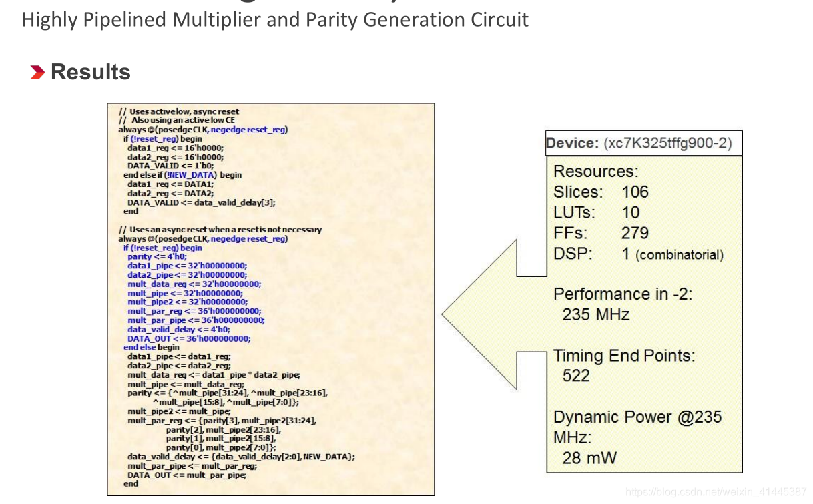This screenshot has height=504, width=813.
Task: Click the code line 'data1_pipe <= data1_reg;'
Action: (179, 356)
